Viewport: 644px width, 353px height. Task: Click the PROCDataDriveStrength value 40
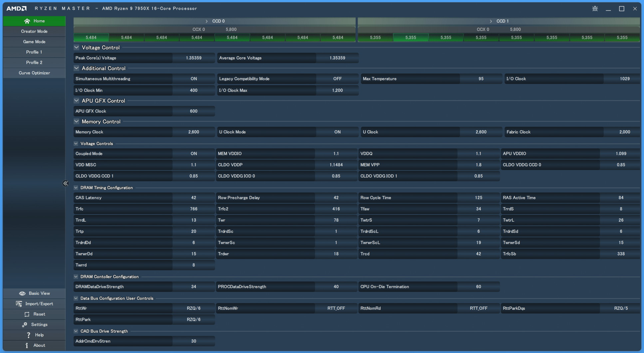coord(336,287)
